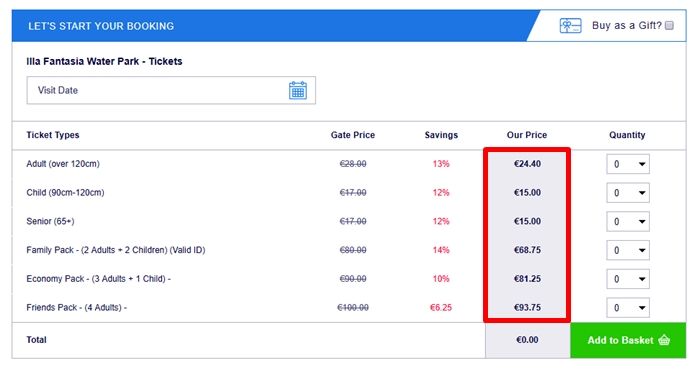
Task: Click the basket icon on Add to Basket
Action: tap(664, 340)
